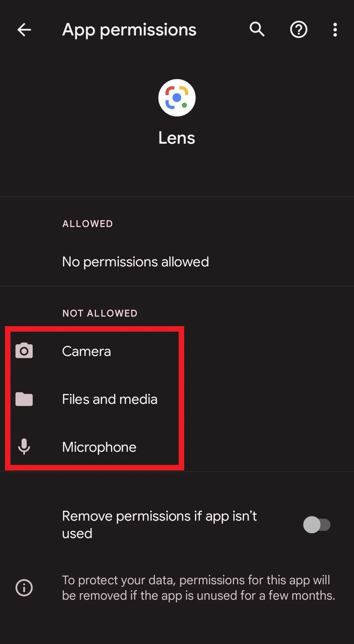Tap the NOT ALLOWED section header
The height and width of the screenshot is (644, 354).
(100, 313)
